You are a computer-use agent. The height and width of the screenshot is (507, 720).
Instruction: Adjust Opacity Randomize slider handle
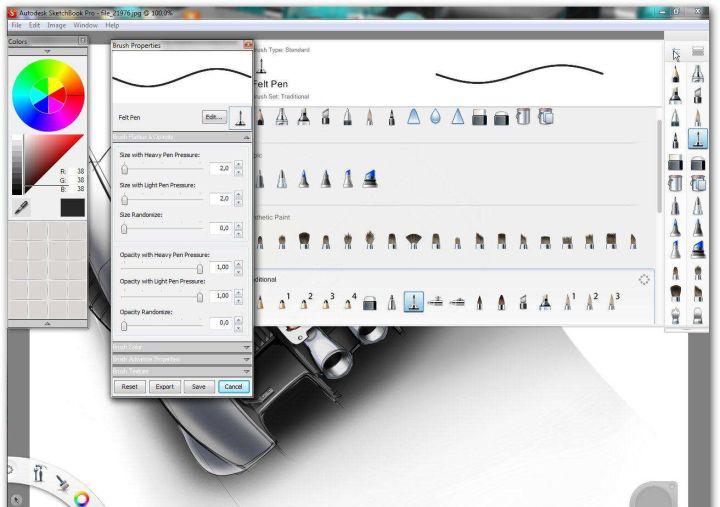124,326
